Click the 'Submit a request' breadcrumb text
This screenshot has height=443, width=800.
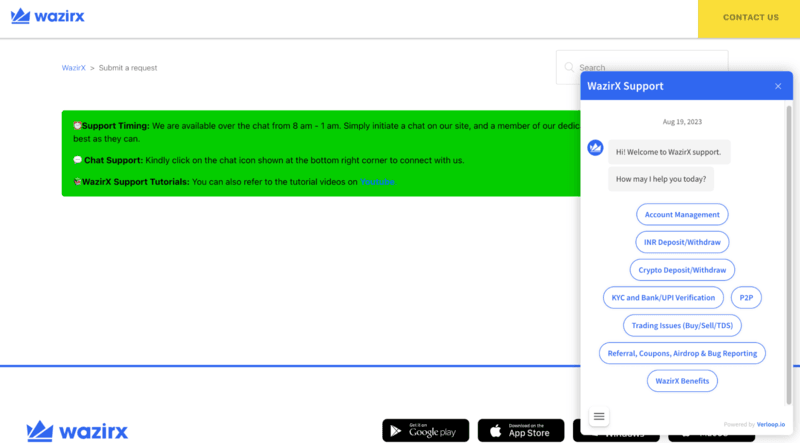pos(128,68)
